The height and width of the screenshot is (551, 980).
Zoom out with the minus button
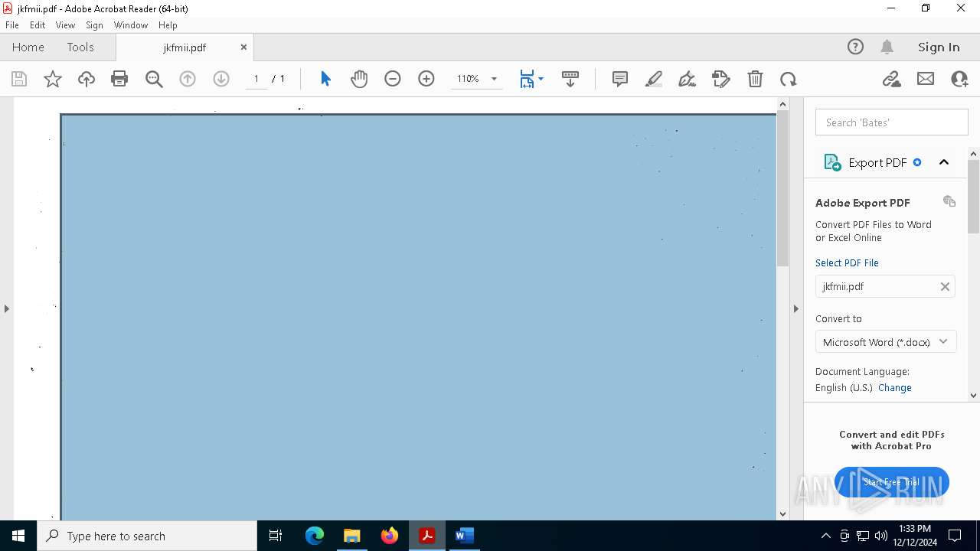pyautogui.click(x=393, y=79)
